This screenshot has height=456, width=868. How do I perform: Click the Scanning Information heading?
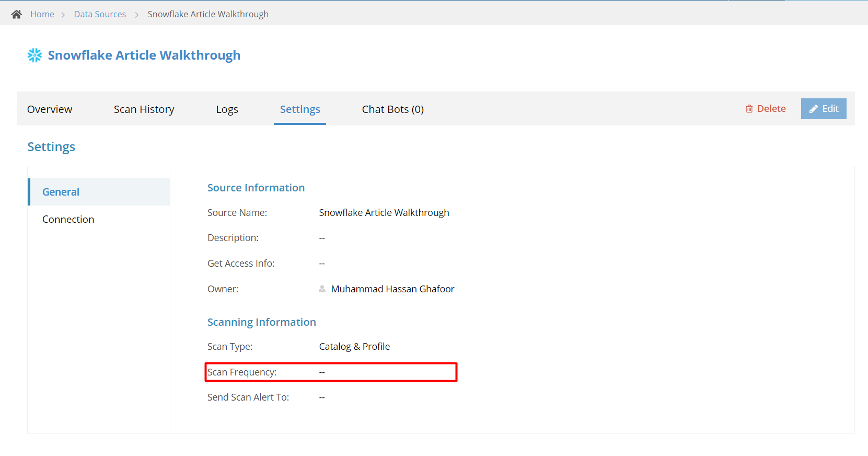click(x=262, y=322)
